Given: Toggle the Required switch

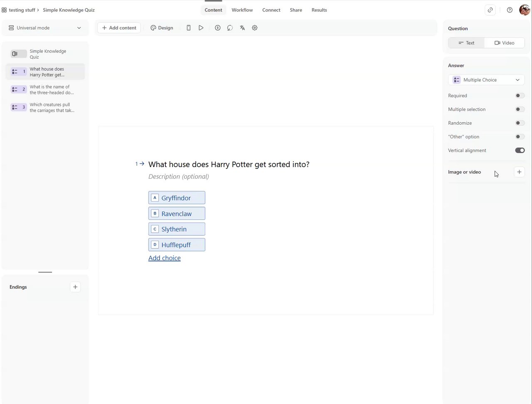Looking at the screenshot, I should (520, 96).
